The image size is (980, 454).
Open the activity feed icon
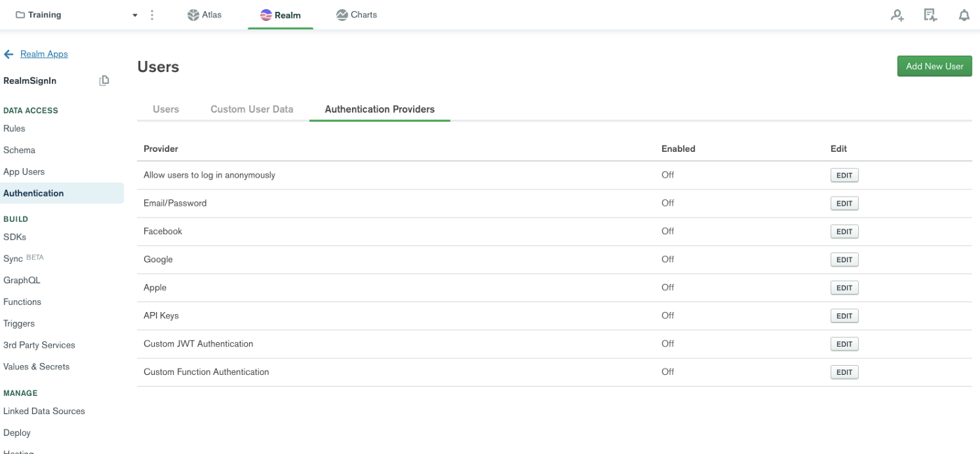[930, 15]
